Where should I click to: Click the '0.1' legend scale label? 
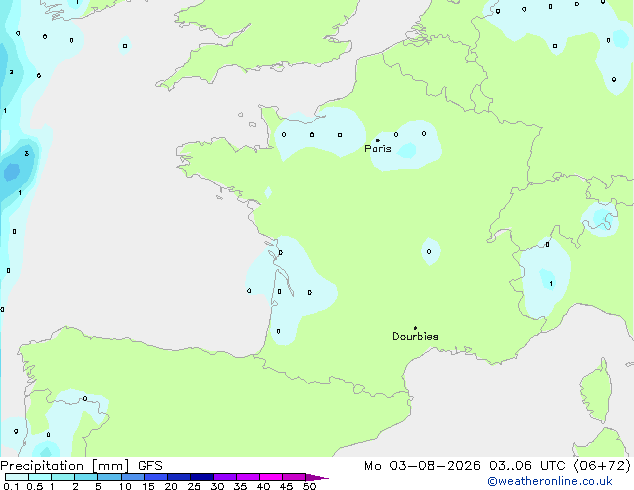(x=11, y=486)
